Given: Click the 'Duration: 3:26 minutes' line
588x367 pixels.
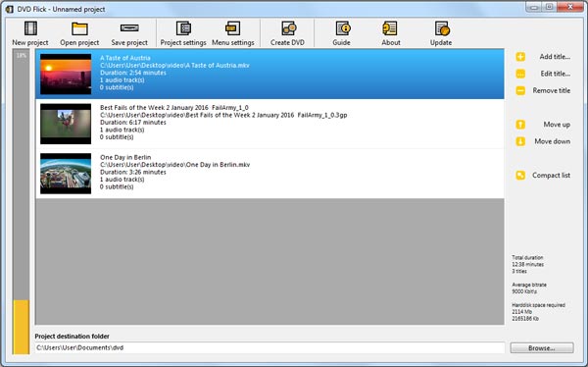Looking at the screenshot, I should pyautogui.click(x=132, y=172).
